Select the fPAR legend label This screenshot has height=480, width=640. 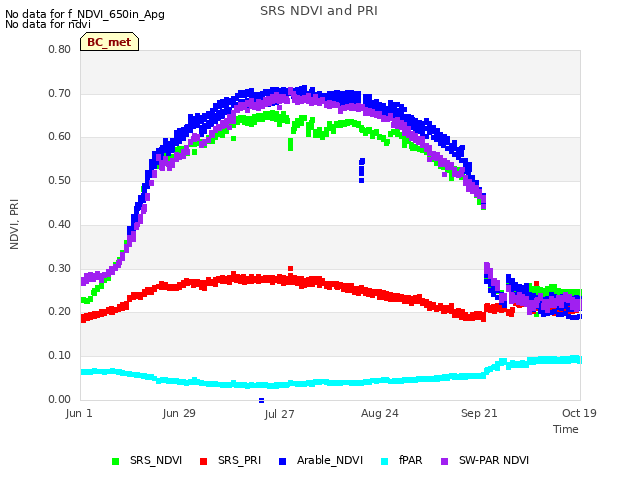(410, 460)
